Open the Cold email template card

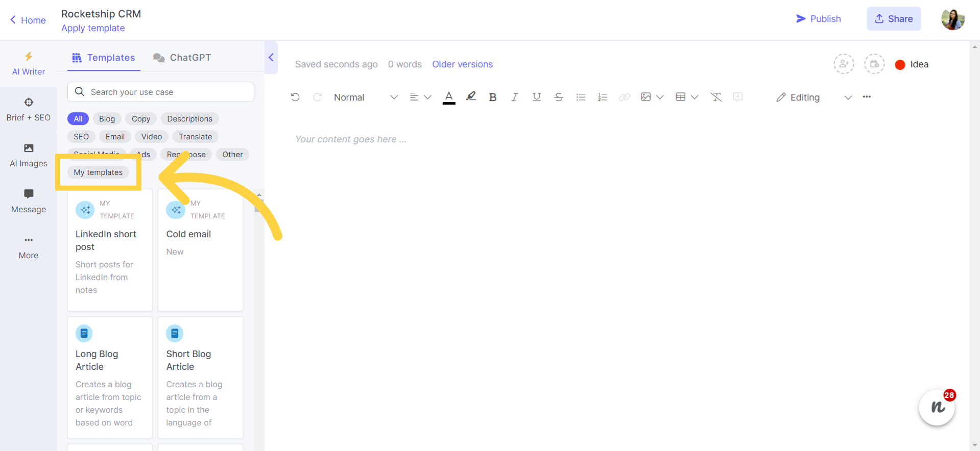(201, 250)
